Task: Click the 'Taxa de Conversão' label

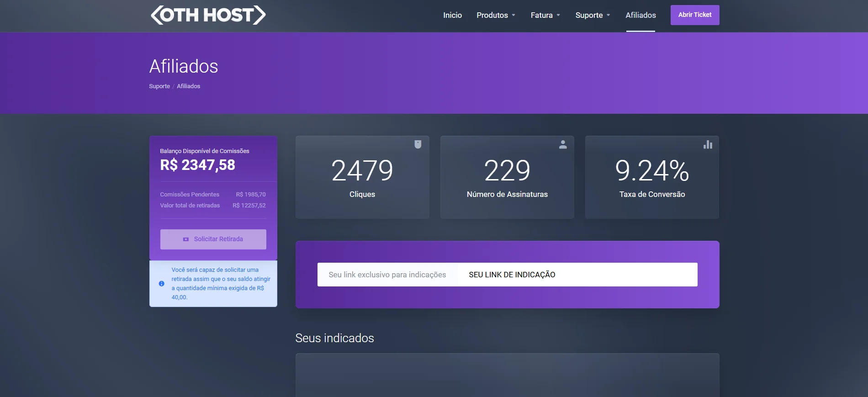Action: point(652,194)
